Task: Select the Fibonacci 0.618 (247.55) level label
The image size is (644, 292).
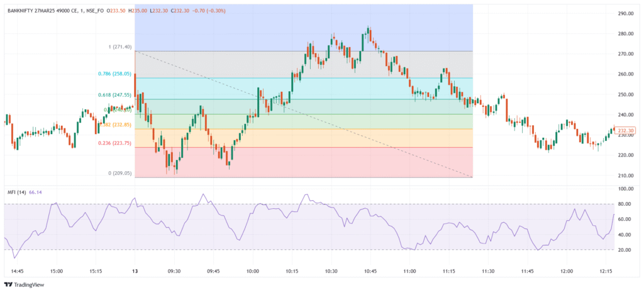Action: 114,95
